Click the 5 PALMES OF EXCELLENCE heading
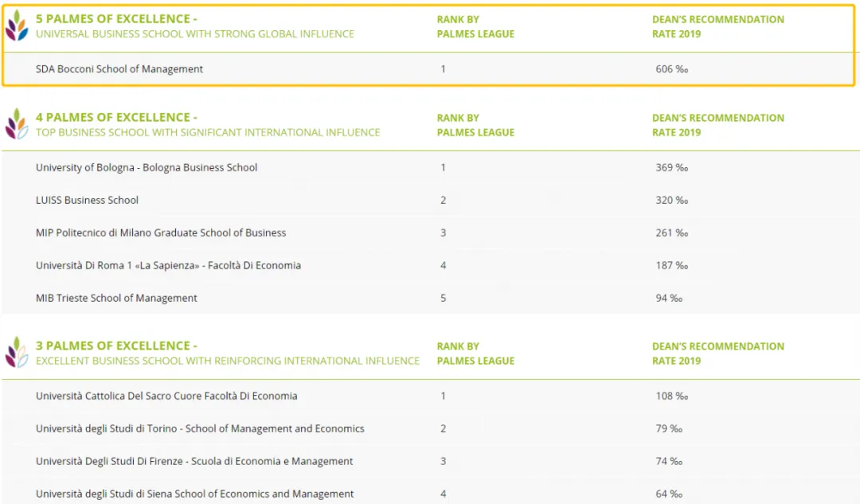The width and height of the screenshot is (860, 504). click(116, 18)
